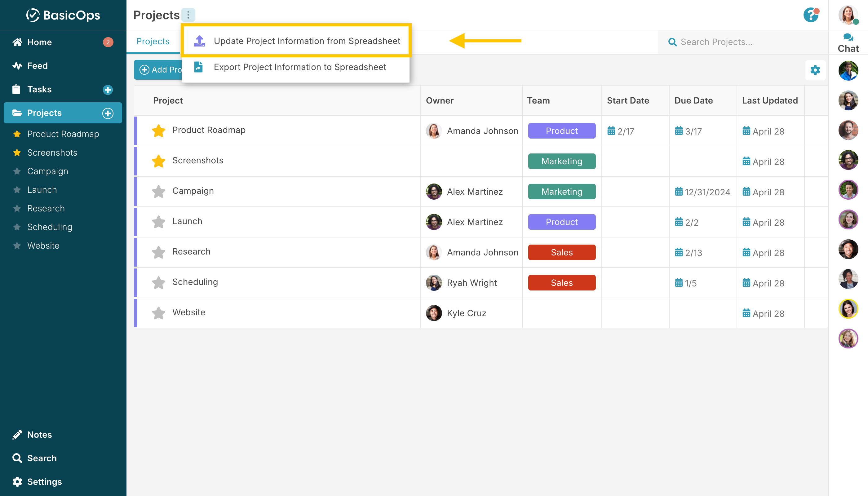Viewport: 868px width, 496px height.
Task: Click the Search Projects input field
Action: (x=743, y=42)
